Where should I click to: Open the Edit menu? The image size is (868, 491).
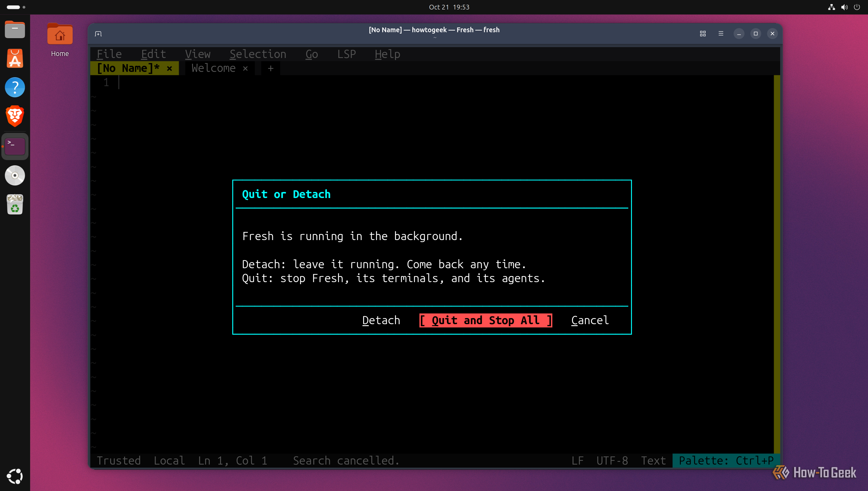tap(153, 54)
